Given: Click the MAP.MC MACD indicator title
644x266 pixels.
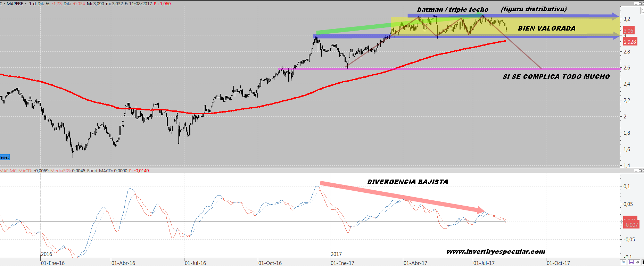Looking at the screenshot, I should point(16,171).
